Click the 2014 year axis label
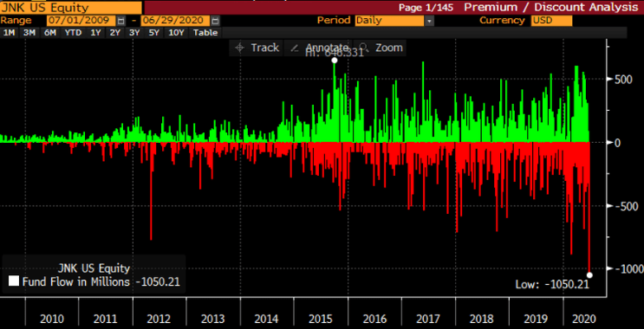Viewport: 644px width, 329px height. click(267, 319)
